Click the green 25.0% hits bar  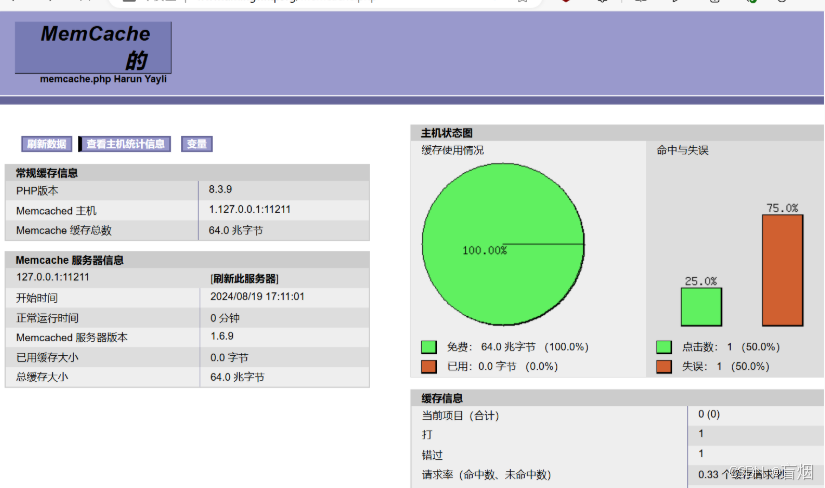pyautogui.click(x=701, y=307)
